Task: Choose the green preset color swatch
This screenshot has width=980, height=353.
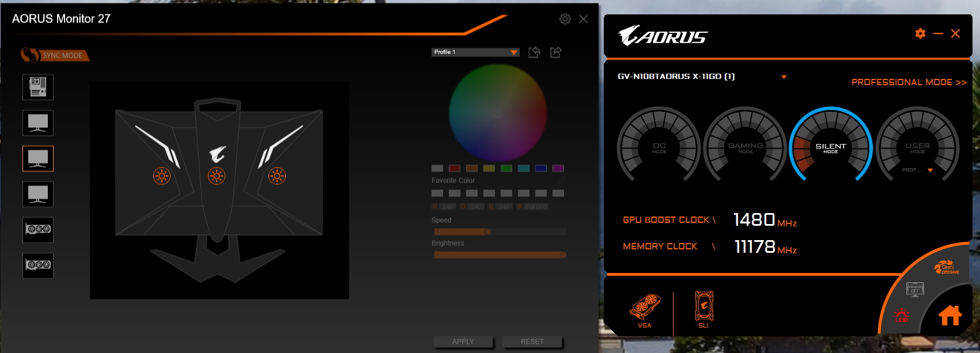Action: (506, 168)
